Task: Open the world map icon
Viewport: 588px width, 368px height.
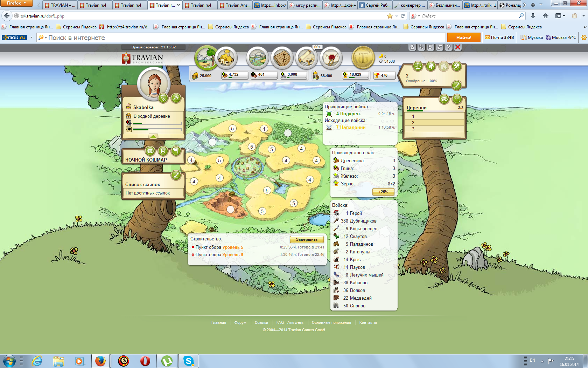Action: [x=258, y=58]
